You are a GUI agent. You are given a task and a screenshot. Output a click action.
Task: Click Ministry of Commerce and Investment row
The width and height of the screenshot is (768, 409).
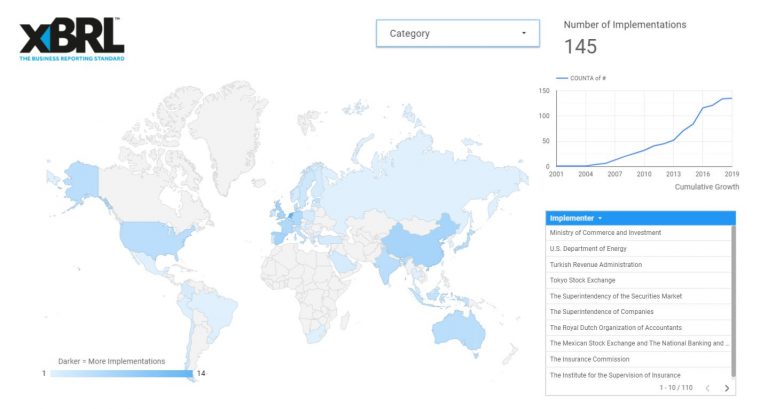click(639, 233)
